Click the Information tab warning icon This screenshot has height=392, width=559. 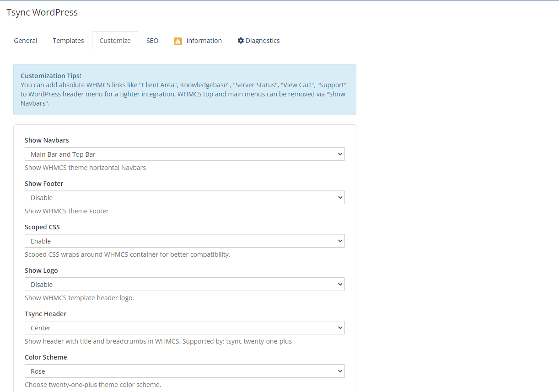coord(178,41)
